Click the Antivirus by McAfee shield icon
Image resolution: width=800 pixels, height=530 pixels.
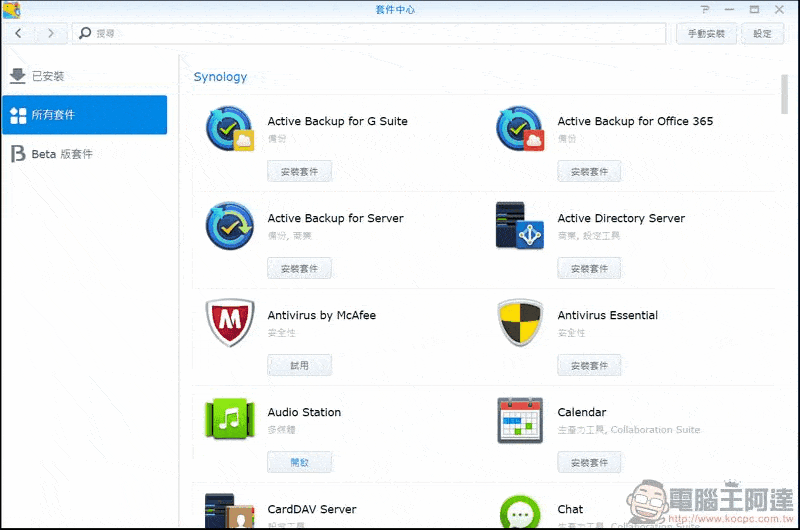229,323
